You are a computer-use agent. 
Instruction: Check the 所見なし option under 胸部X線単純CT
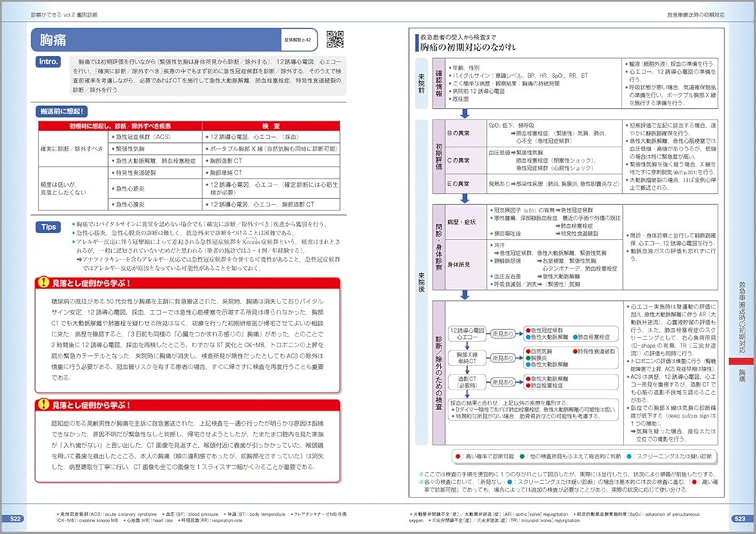(x=502, y=358)
